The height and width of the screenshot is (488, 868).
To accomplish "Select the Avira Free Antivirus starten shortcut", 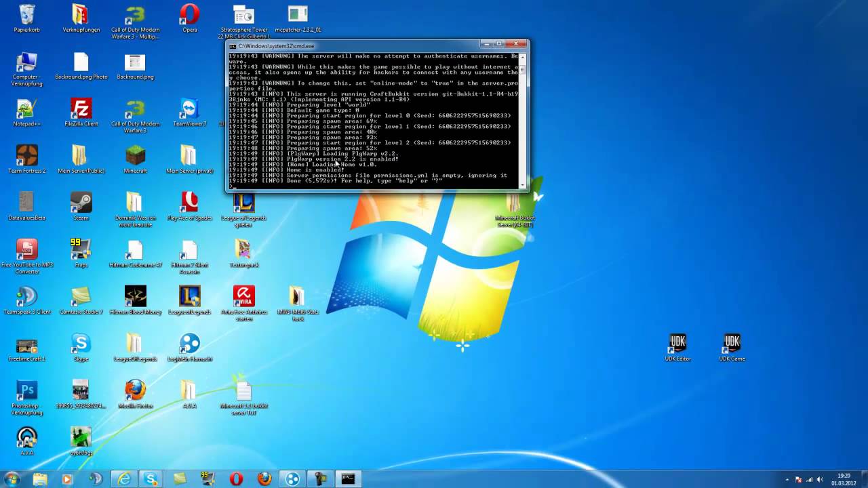I will [x=243, y=304].
